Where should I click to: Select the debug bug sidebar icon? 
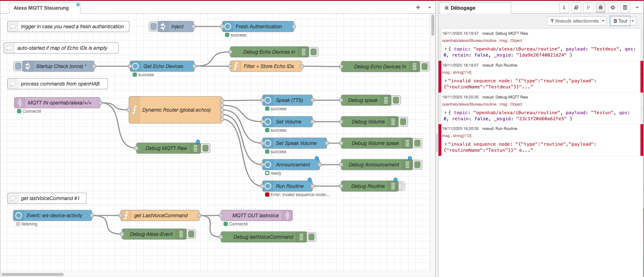pos(601,8)
